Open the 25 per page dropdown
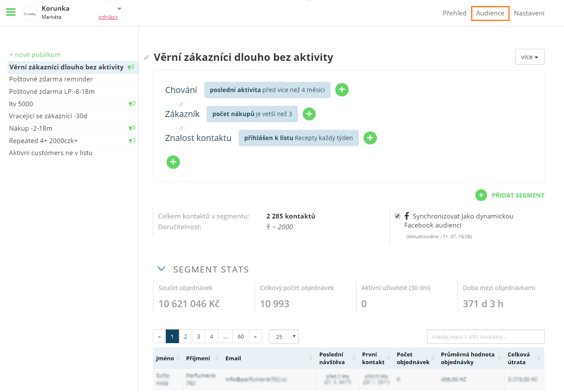This screenshot has height=392, width=564. 283,337
